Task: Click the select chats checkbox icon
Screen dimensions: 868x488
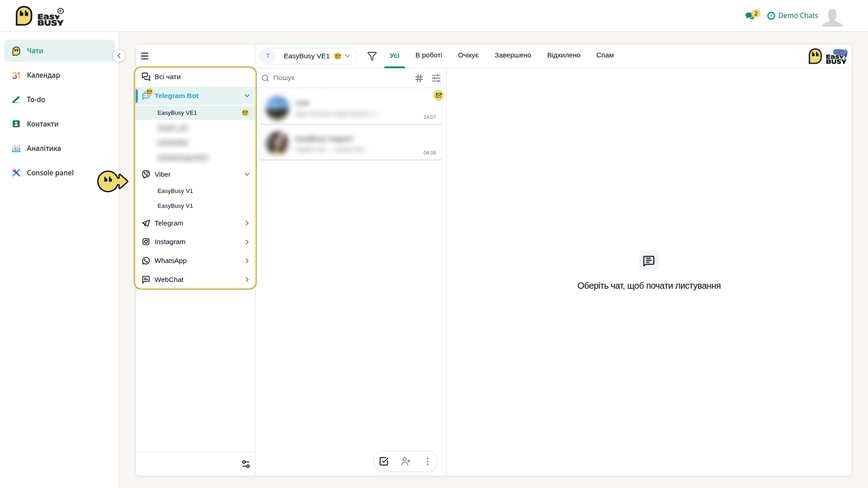Action: pyautogui.click(x=384, y=462)
